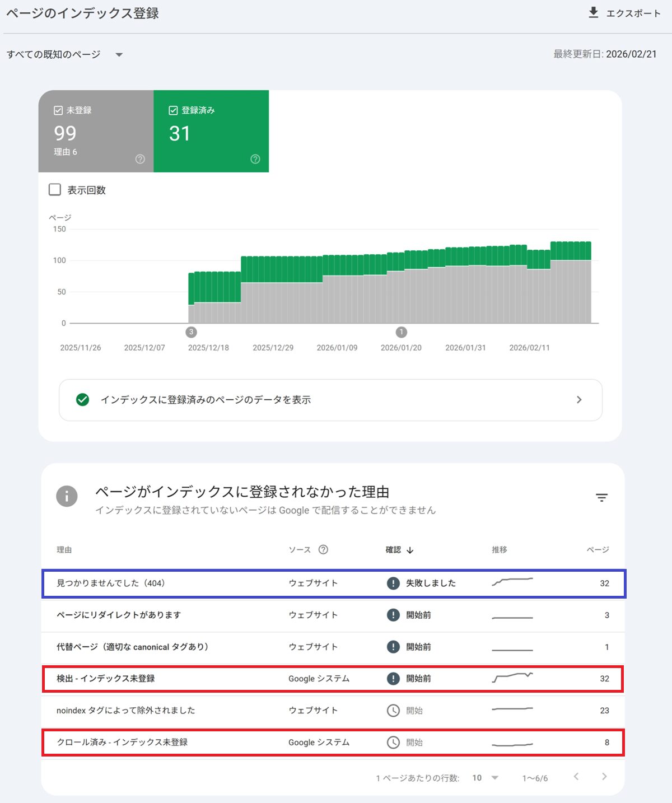Viewport: 672px width, 803px height.
Task: Click the help icon beside ソース header
Action: [323, 549]
